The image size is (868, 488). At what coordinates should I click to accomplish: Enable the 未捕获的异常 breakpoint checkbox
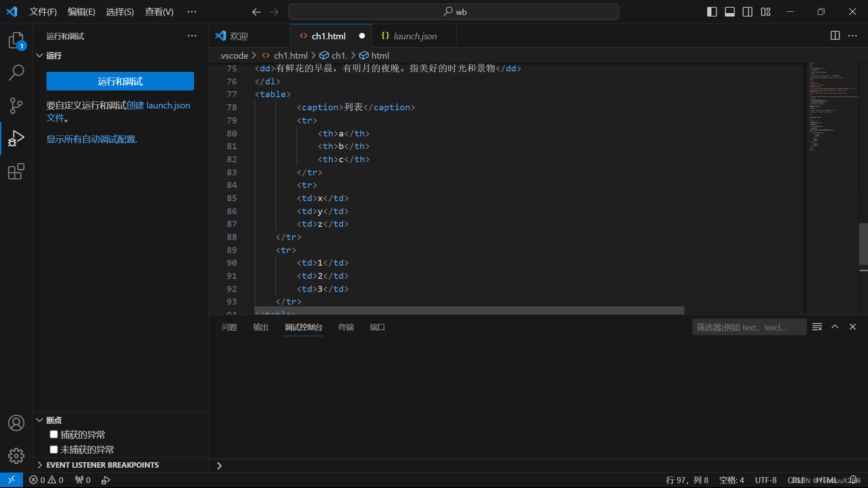pyautogui.click(x=54, y=449)
